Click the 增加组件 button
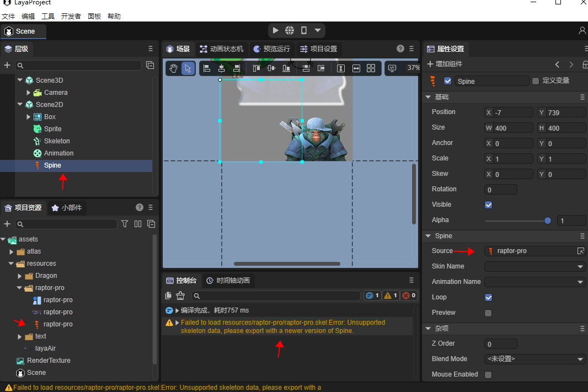Viewport: 588px width, 392px height. pyautogui.click(x=446, y=65)
